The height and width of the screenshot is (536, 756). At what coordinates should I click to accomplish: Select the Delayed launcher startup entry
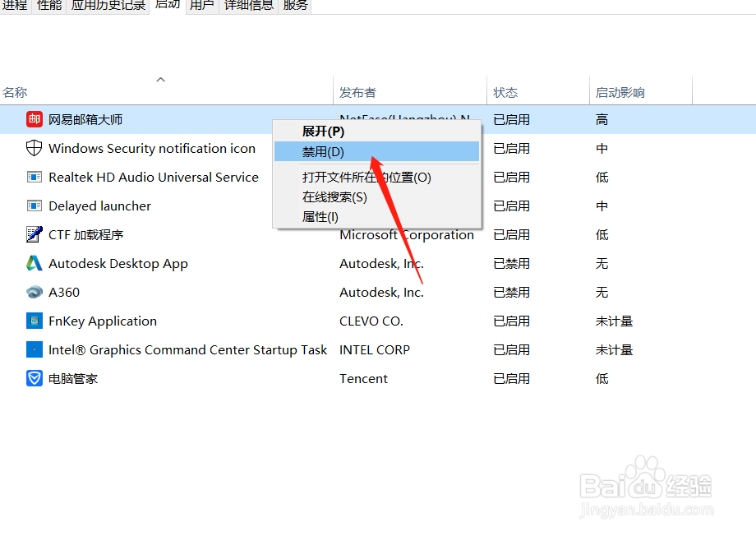99,206
